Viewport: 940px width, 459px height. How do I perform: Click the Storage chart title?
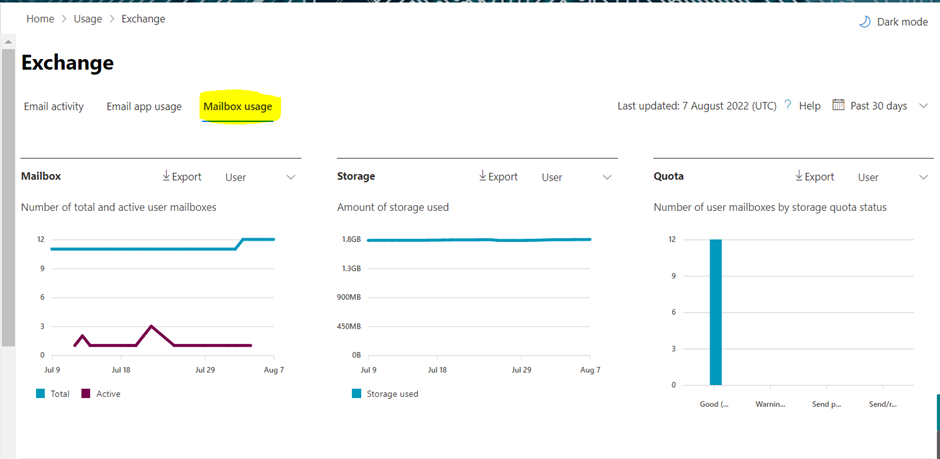click(356, 177)
